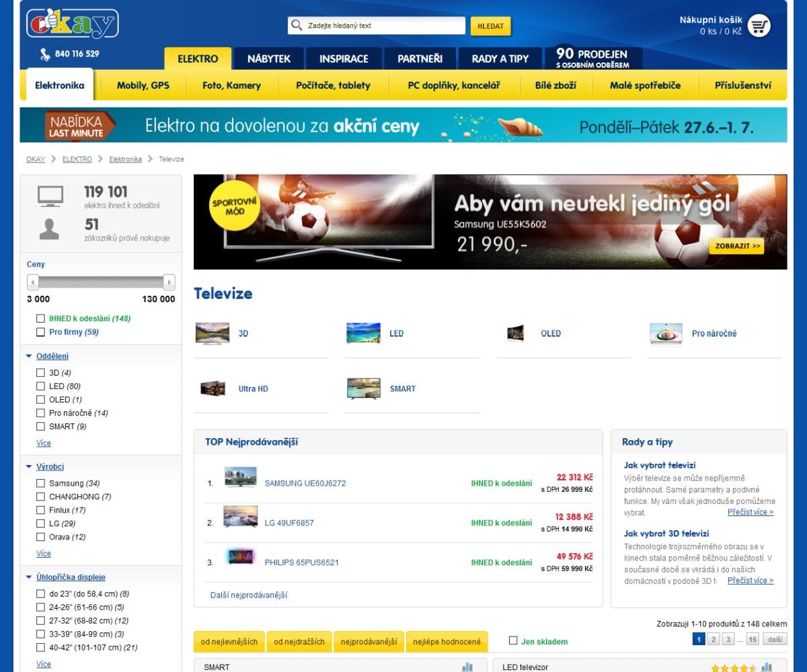Toggle the Jen skladem checkbox
Image resolution: width=807 pixels, height=672 pixels.
[514, 641]
